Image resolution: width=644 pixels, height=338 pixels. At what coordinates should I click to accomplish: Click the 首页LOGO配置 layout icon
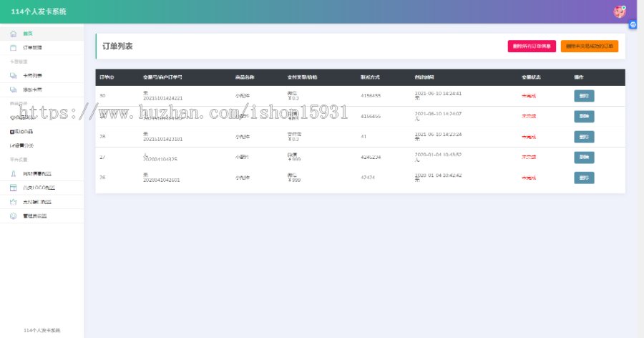point(13,188)
